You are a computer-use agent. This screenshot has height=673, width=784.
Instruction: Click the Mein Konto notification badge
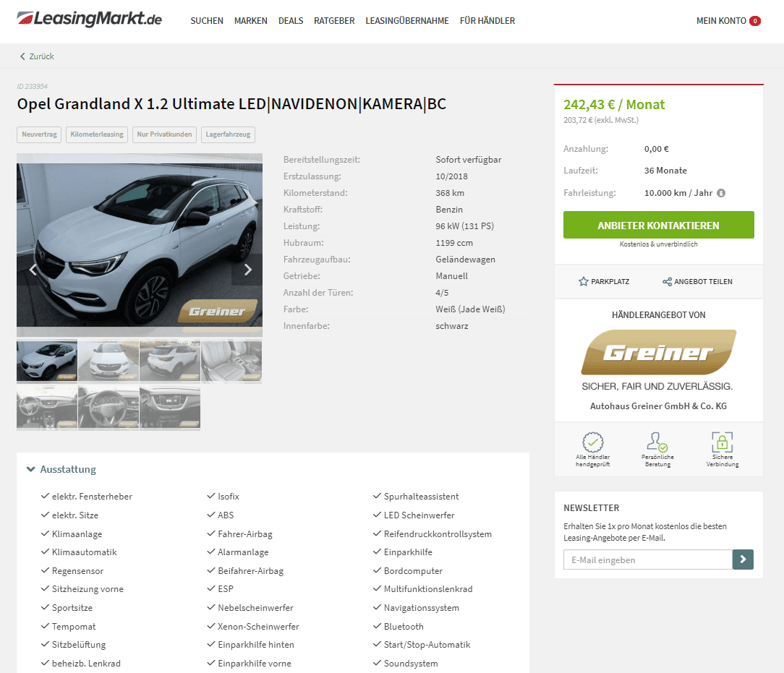click(x=755, y=21)
